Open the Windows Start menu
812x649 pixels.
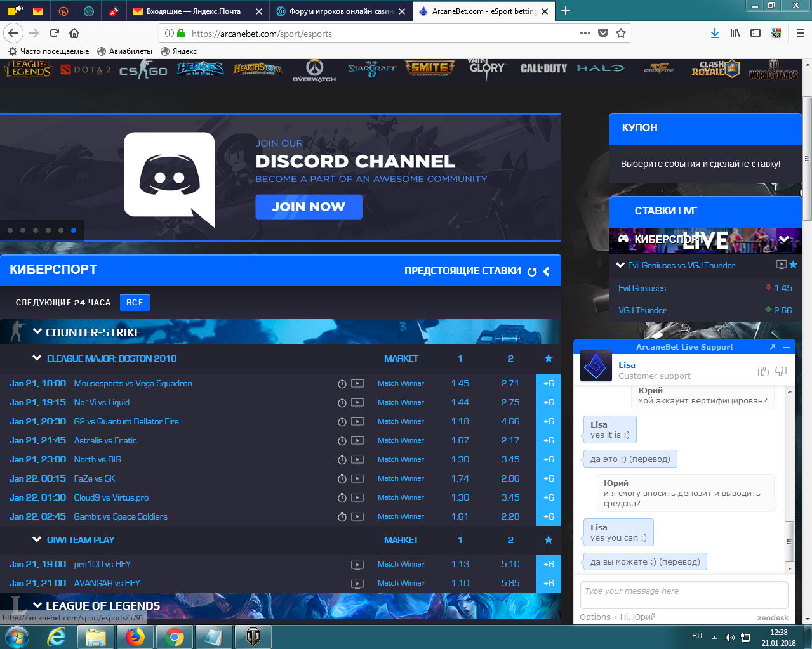coord(17,636)
